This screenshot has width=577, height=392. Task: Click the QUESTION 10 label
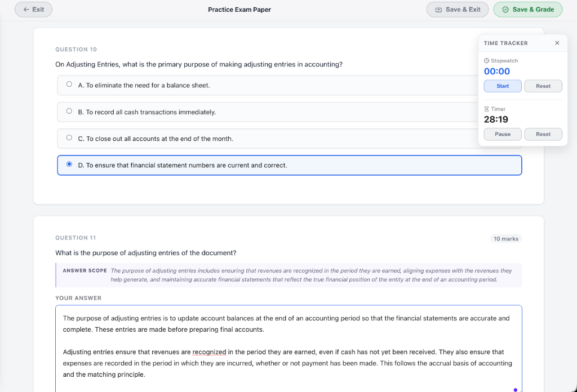tap(76, 49)
